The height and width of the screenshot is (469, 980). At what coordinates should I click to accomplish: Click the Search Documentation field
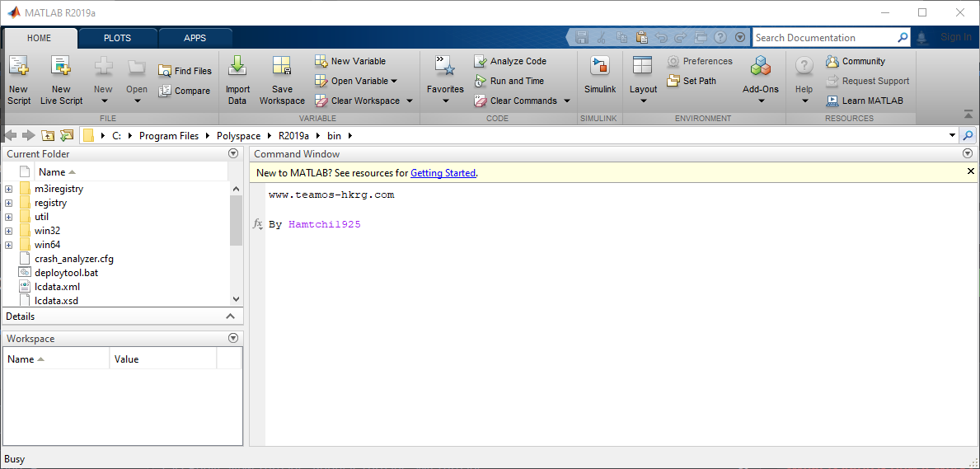tap(825, 38)
